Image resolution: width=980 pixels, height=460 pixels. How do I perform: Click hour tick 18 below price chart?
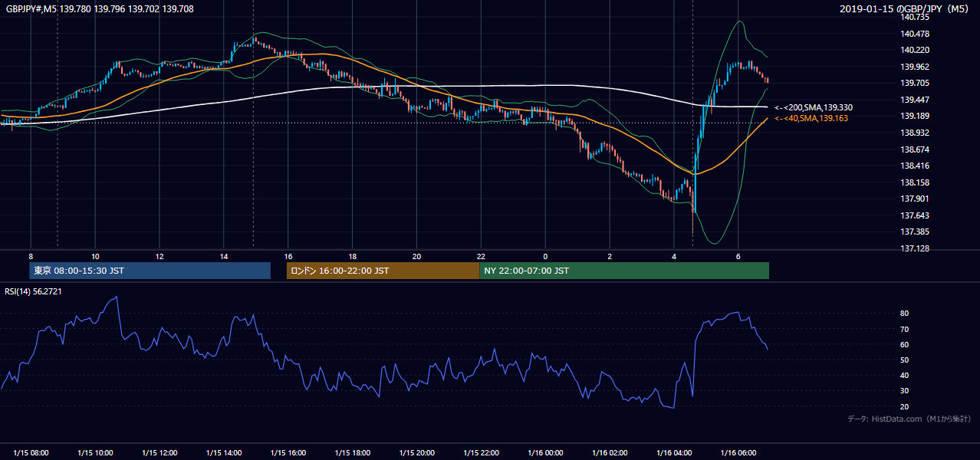point(353,256)
